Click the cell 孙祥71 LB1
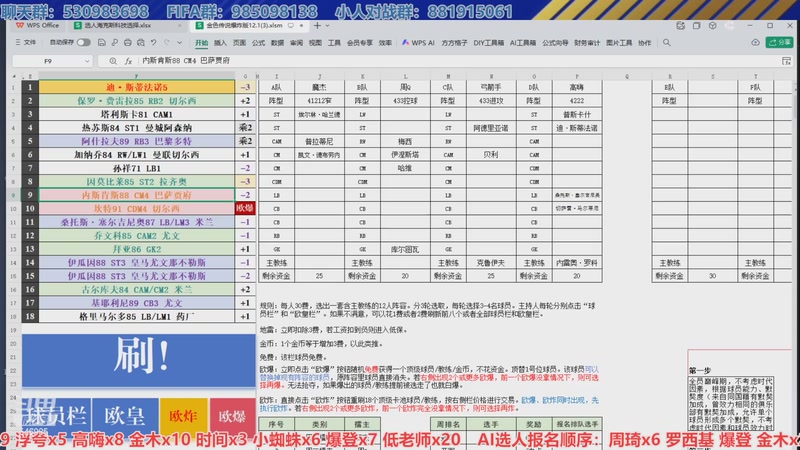This screenshot has width=800, height=450. click(137, 168)
